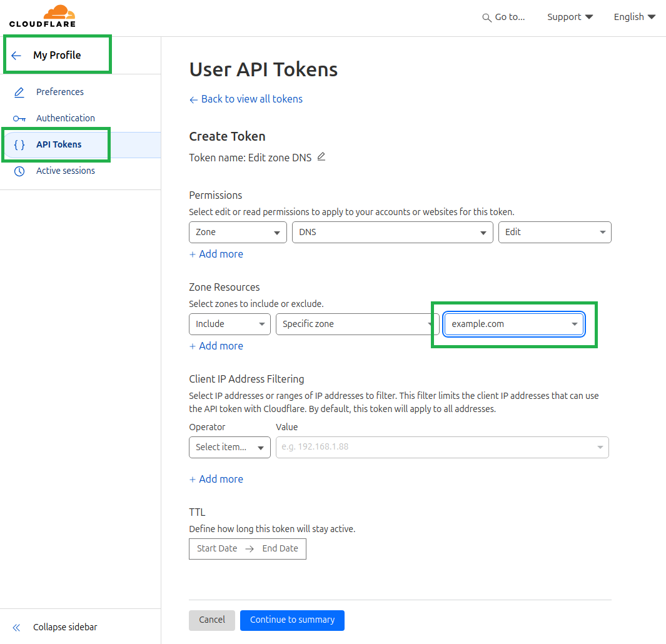666x644 pixels.
Task: Open the Active sessions page
Action: click(66, 171)
